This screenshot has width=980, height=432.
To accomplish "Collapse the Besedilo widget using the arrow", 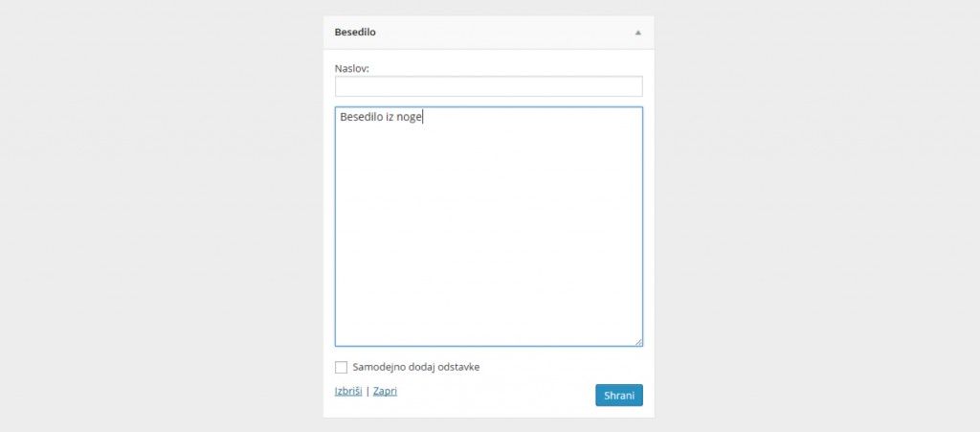I will (x=637, y=33).
